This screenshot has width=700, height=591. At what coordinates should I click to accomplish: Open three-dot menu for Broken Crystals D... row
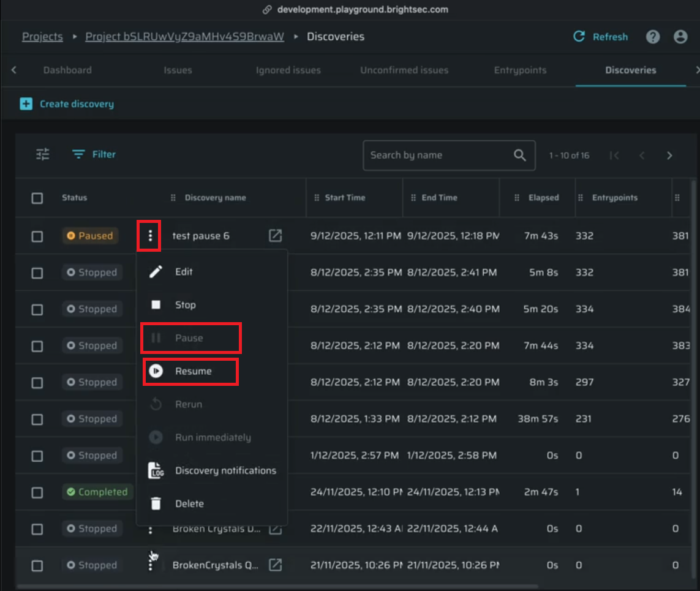click(x=151, y=529)
